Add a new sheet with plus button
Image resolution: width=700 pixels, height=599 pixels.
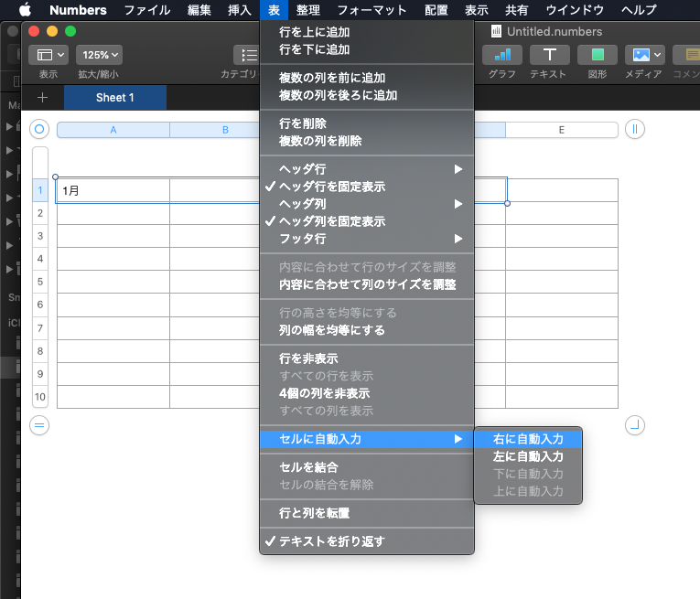coord(42,97)
